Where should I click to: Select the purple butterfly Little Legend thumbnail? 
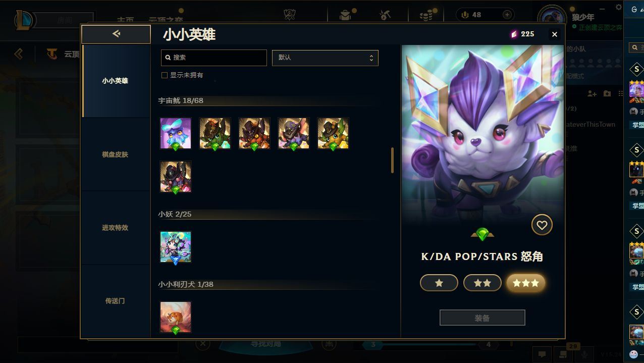click(176, 133)
